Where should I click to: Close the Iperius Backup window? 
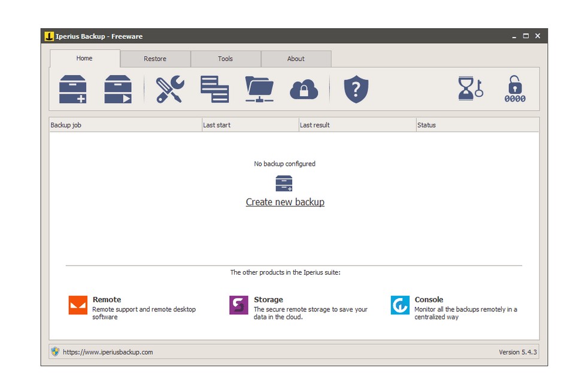[x=538, y=36]
